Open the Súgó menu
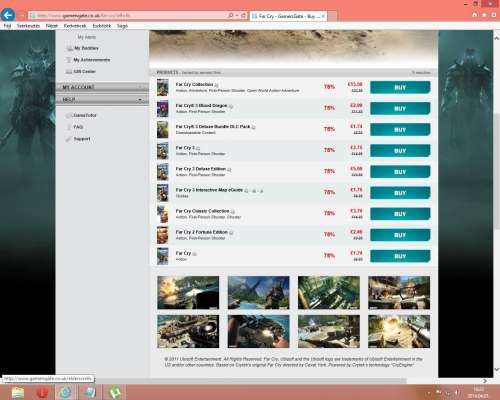 (x=122, y=26)
